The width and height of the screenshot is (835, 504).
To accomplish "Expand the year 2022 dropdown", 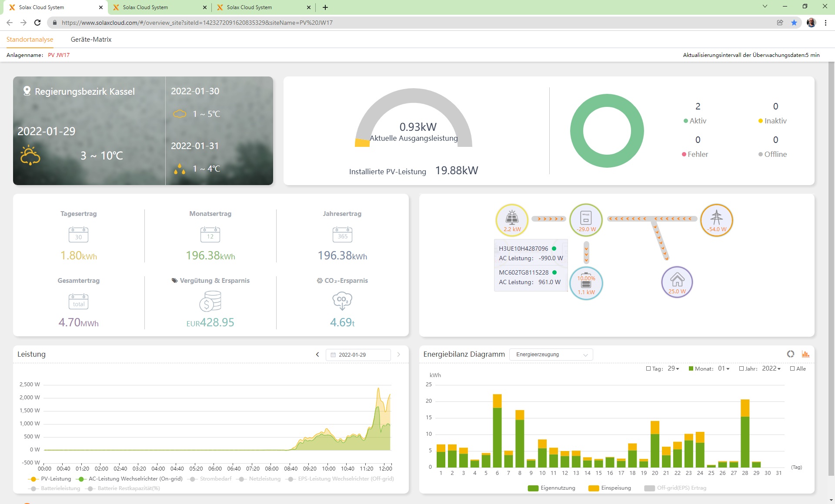I will (x=771, y=368).
